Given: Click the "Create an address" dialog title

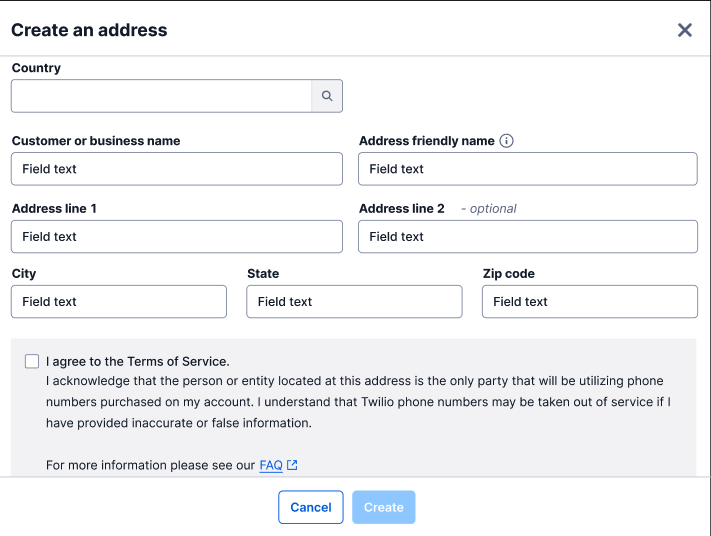Looking at the screenshot, I should click(x=89, y=30).
